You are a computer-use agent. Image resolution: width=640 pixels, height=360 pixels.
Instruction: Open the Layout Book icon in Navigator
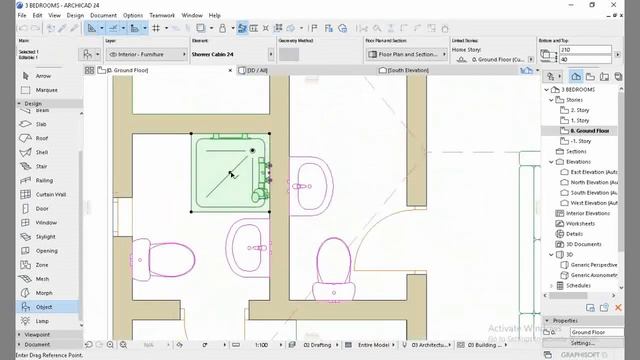(604, 76)
